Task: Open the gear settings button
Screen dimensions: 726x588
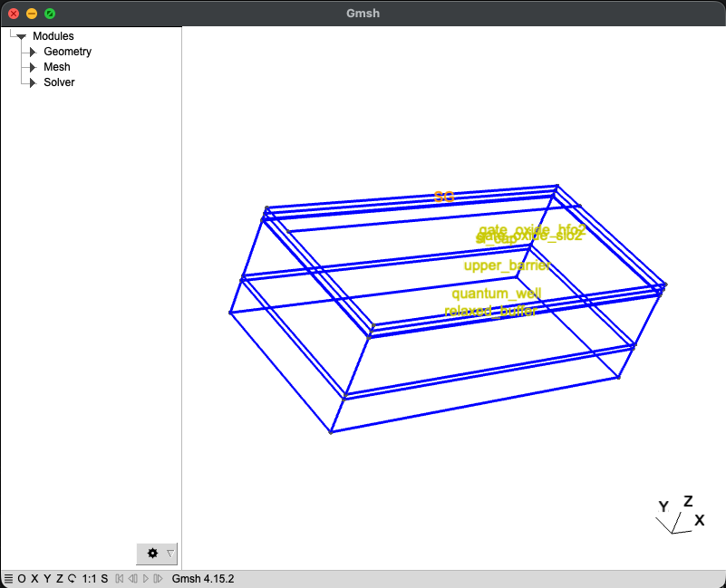Action: (x=152, y=554)
